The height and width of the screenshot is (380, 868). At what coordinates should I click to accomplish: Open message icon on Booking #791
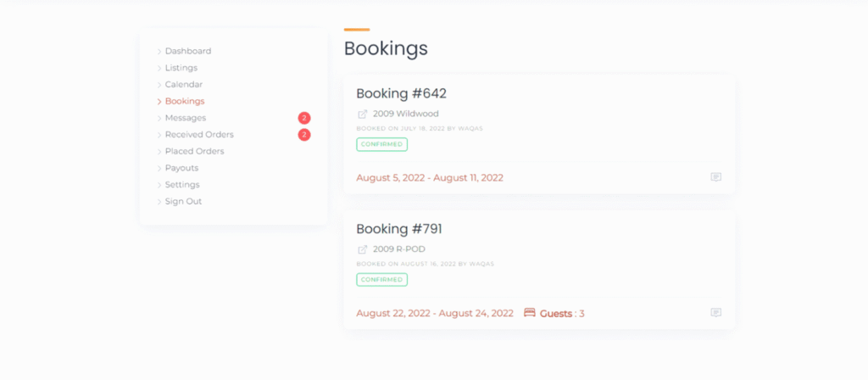pos(716,313)
